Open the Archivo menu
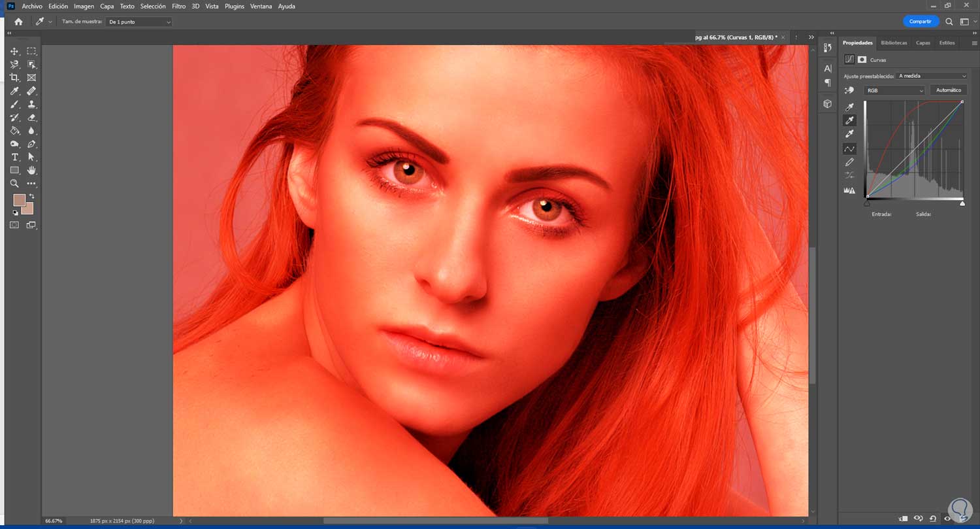 coord(32,6)
